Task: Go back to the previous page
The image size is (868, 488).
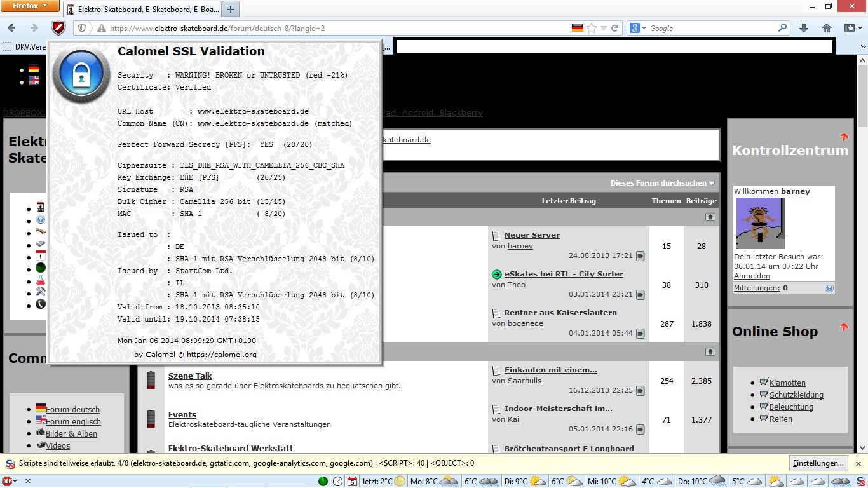Action: click(12, 28)
